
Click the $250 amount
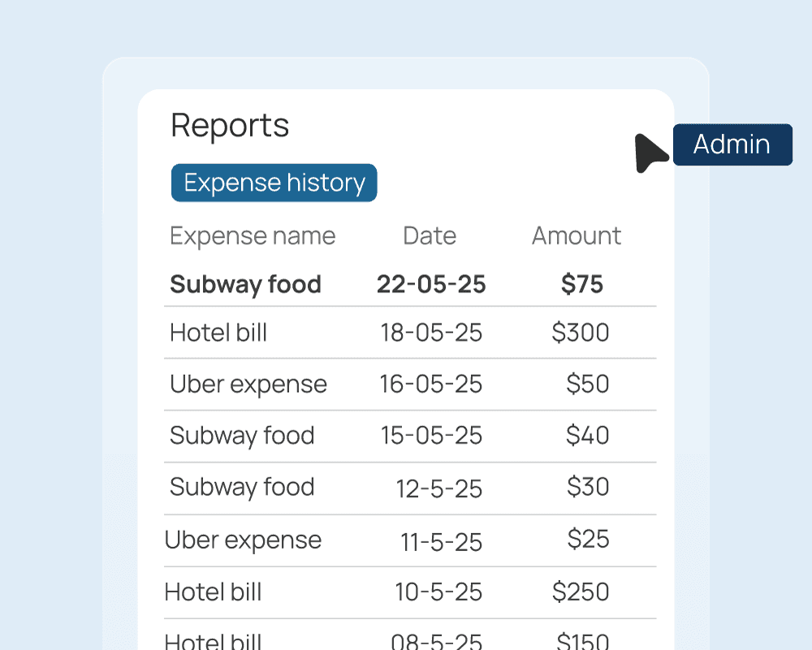click(581, 592)
